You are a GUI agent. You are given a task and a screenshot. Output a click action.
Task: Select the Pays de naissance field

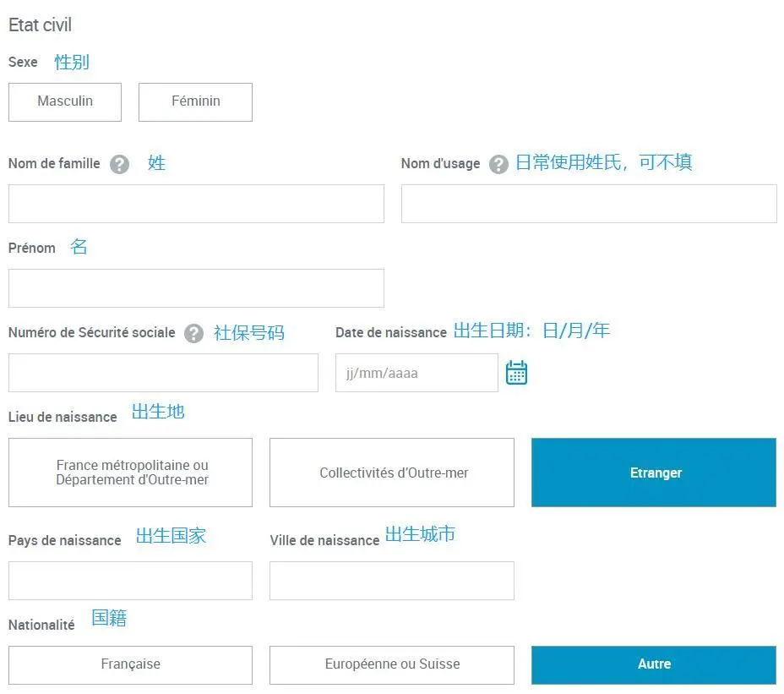click(130, 580)
